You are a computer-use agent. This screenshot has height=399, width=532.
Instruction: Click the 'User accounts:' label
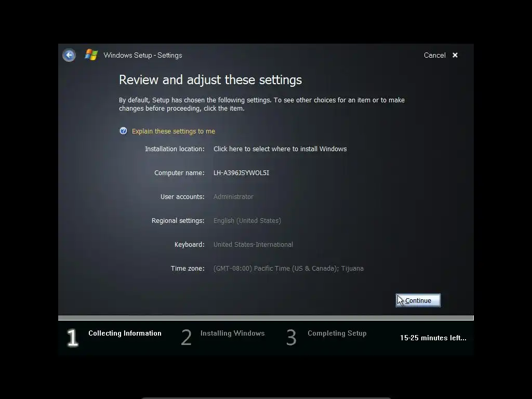click(182, 197)
